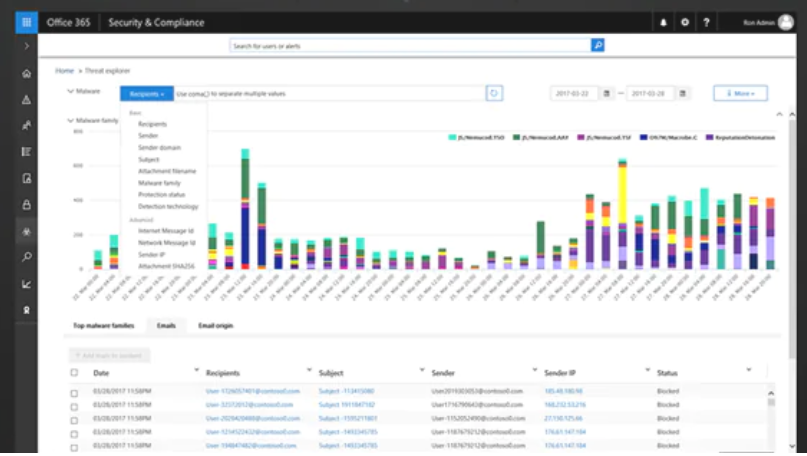This screenshot has height=456, width=807.
Task: Open the Subject column filter arrow
Action: tap(422, 370)
